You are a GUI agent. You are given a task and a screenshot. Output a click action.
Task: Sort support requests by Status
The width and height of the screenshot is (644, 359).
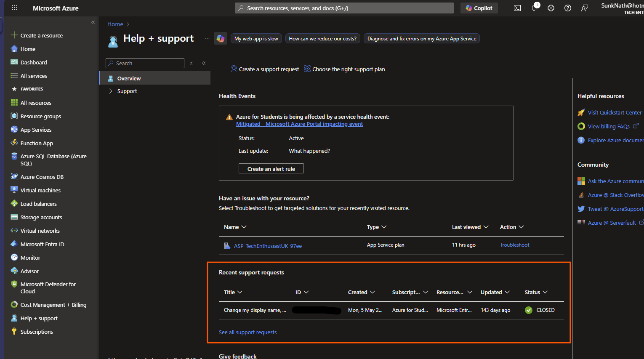(536, 292)
